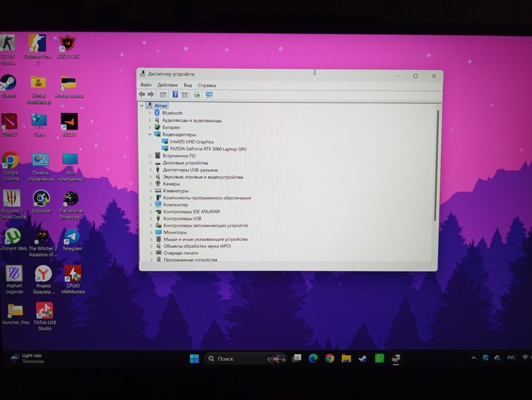This screenshot has width=532, height=400.
Task: Click The Witcher Enhanced desktop icon
Action: click(x=71, y=205)
